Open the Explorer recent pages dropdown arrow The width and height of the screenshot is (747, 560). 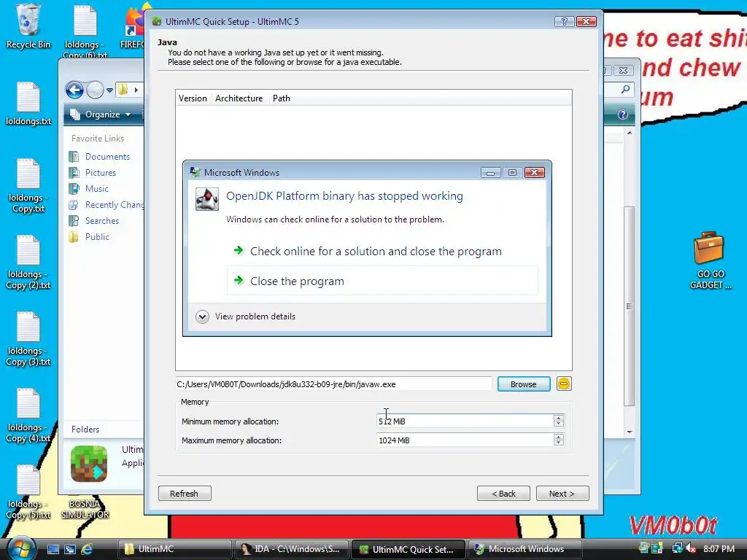pos(109,90)
